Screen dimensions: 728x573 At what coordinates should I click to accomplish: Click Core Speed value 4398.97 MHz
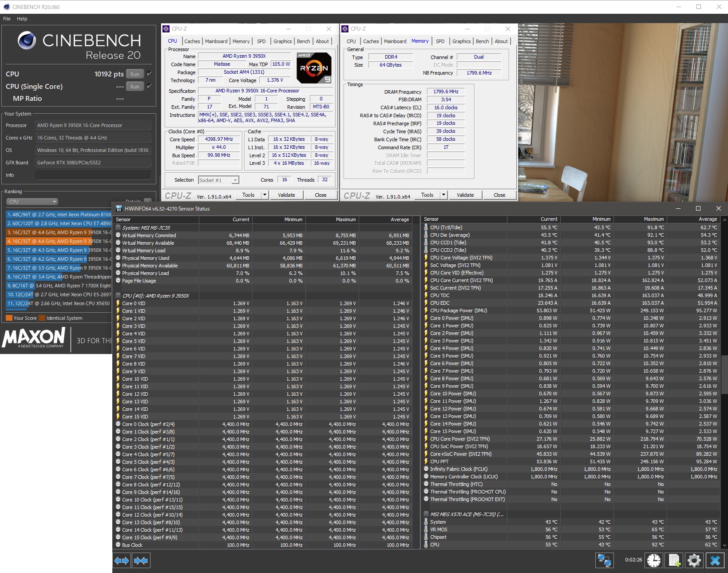219,139
